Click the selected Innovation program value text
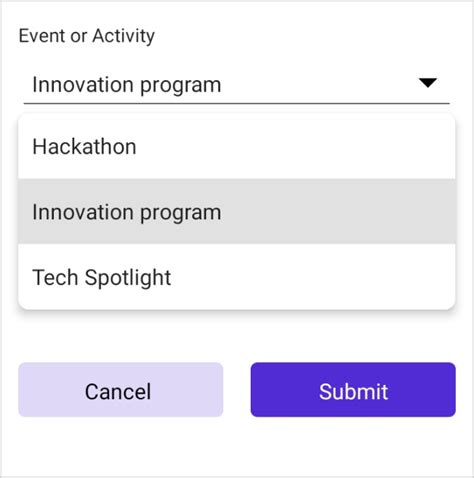The image size is (474, 478). pos(127,85)
